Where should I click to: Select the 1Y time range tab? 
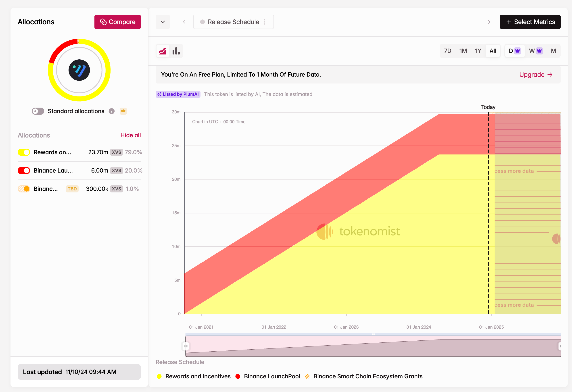478,51
